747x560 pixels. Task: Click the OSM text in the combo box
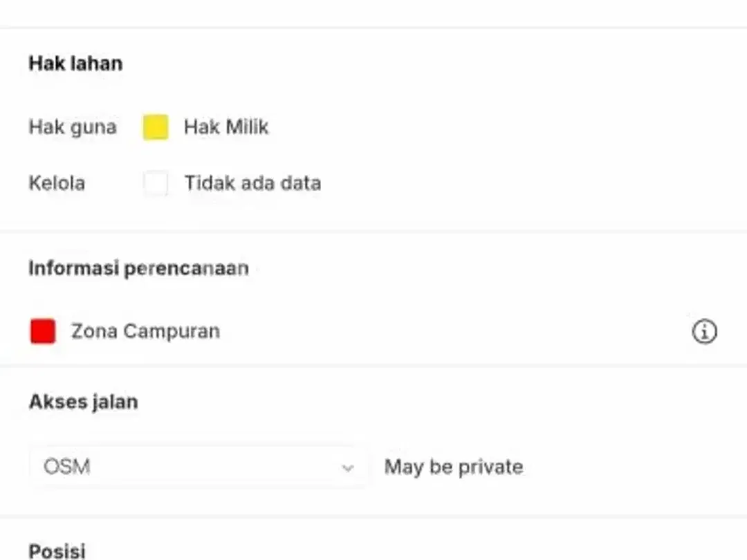point(66,467)
